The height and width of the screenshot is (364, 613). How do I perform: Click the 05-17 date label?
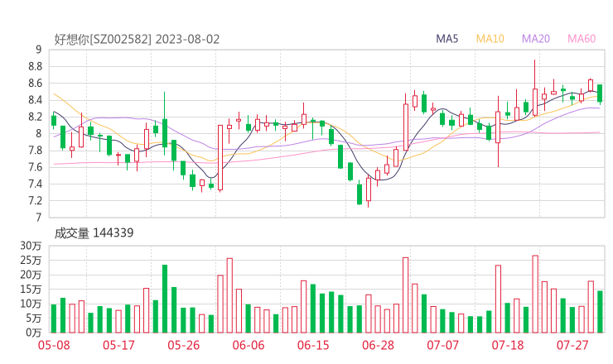click(x=118, y=346)
